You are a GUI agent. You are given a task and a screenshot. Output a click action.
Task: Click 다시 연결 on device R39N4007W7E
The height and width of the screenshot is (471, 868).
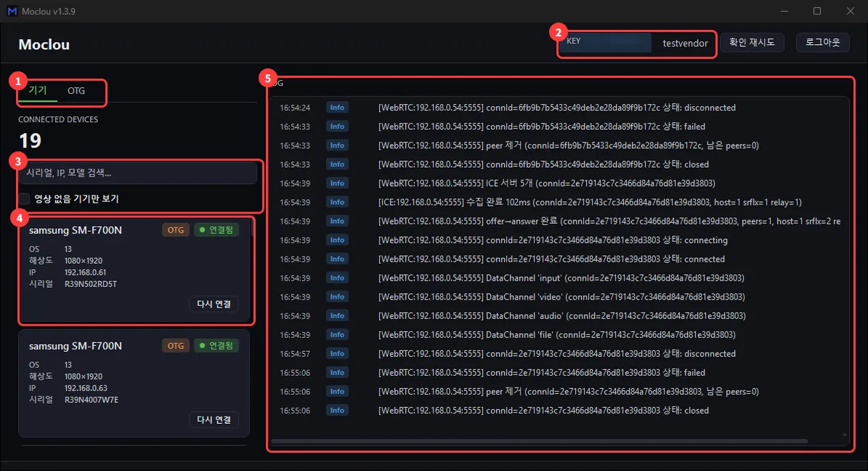(214, 419)
